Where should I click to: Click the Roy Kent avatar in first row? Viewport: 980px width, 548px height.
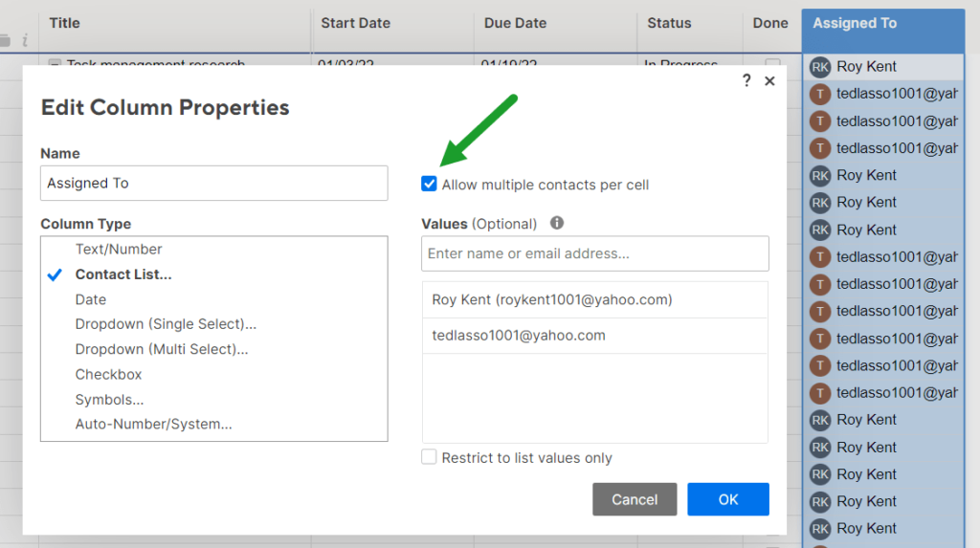(820, 67)
